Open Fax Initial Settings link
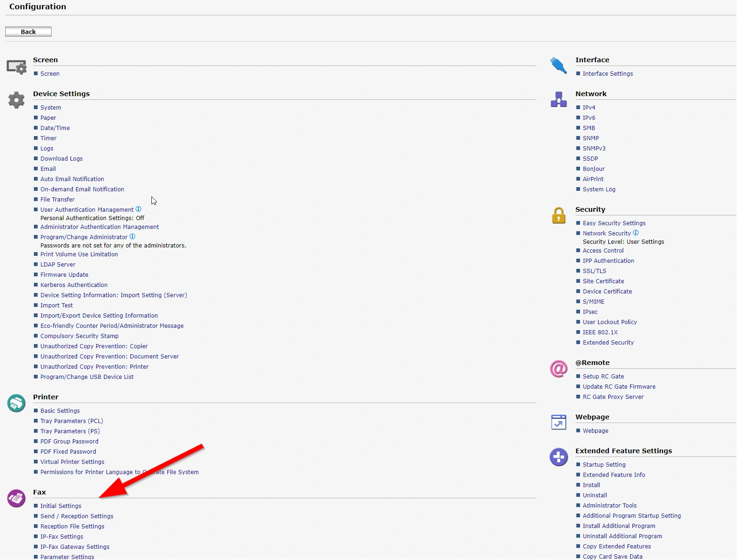 point(61,506)
